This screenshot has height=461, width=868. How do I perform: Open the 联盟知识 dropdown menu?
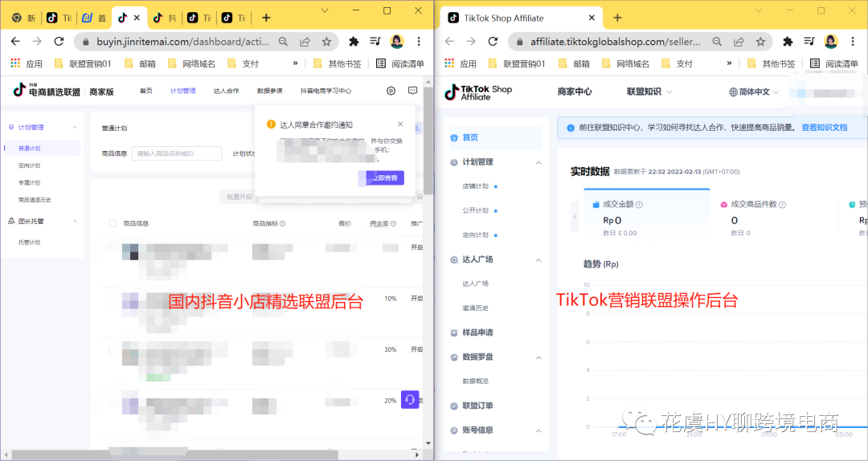click(x=649, y=92)
